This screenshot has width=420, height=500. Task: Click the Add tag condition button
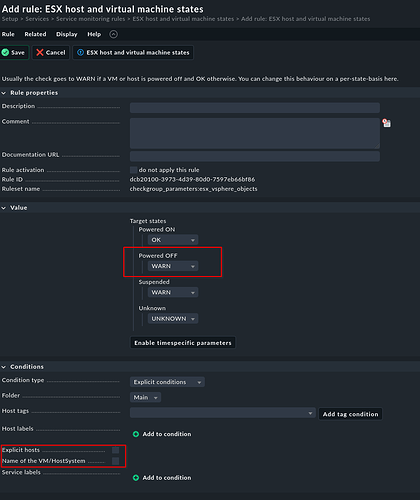click(x=350, y=414)
